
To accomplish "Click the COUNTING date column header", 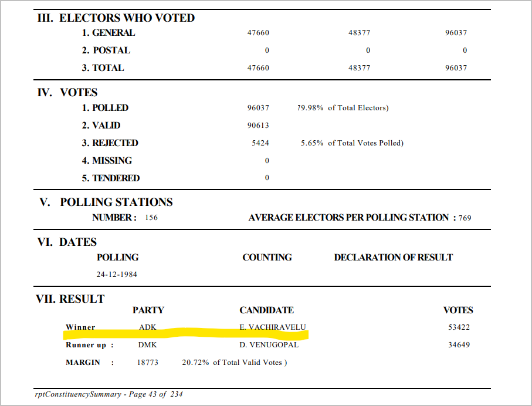I will point(267,258).
